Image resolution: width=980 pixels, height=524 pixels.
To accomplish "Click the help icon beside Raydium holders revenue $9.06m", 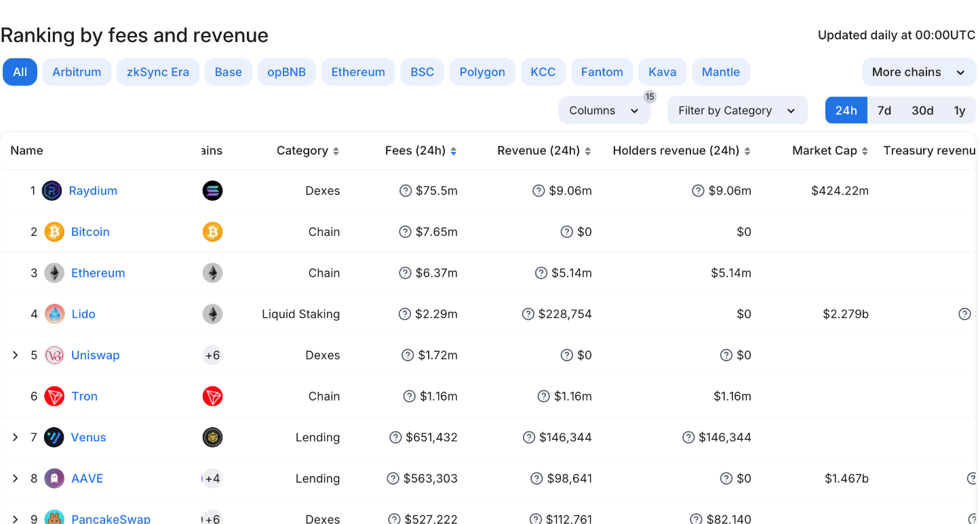I will coord(698,190).
